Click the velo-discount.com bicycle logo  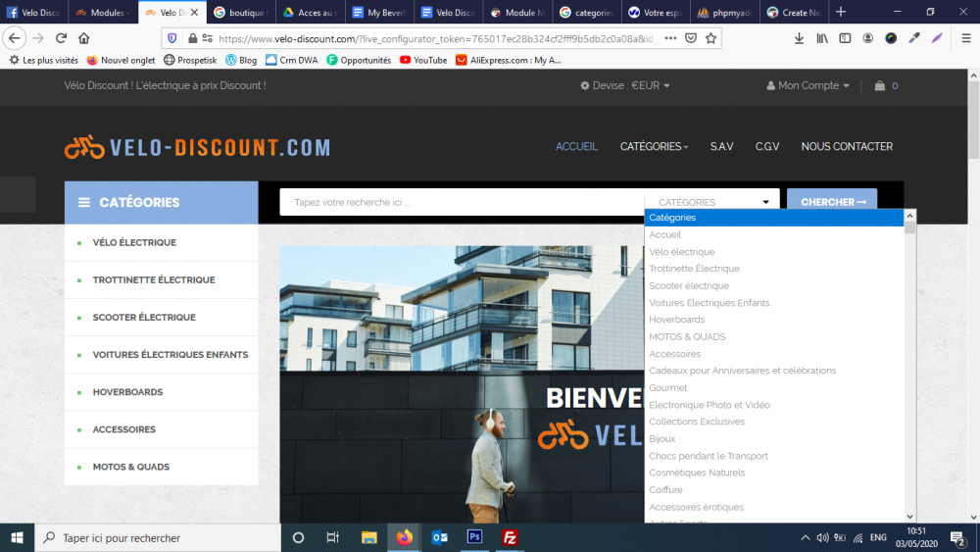[x=198, y=147]
